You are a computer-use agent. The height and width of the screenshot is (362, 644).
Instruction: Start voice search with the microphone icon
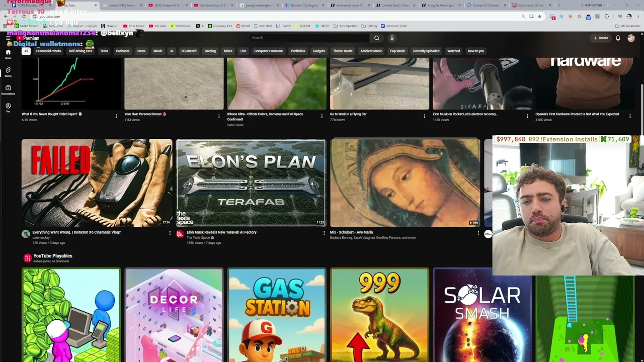pyautogui.click(x=392, y=38)
